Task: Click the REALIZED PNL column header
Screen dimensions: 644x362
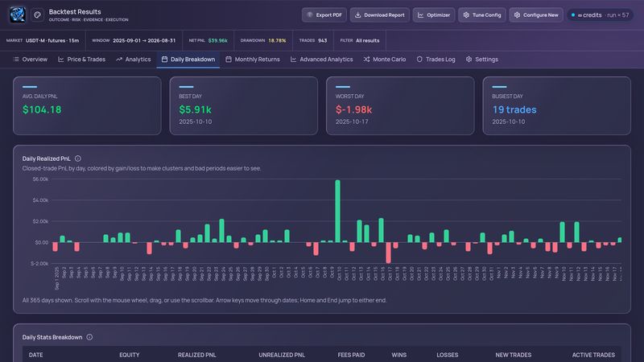Action: click(x=196, y=355)
